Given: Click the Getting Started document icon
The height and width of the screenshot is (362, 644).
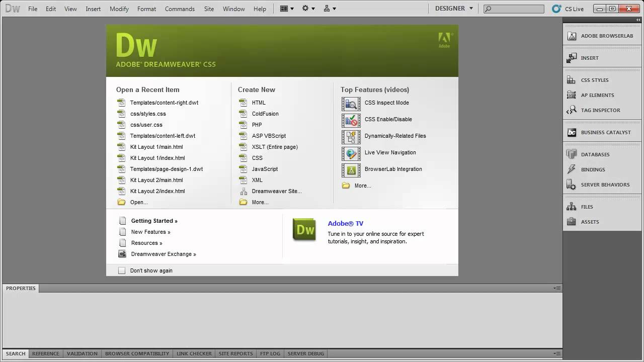Looking at the screenshot, I should tap(122, 221).
